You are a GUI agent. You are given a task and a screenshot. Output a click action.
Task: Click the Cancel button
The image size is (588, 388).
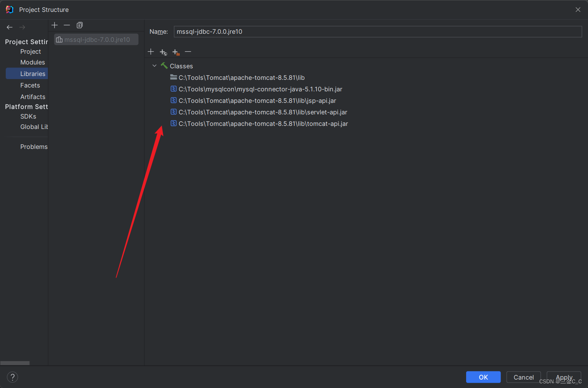click(x=524, y=377)
